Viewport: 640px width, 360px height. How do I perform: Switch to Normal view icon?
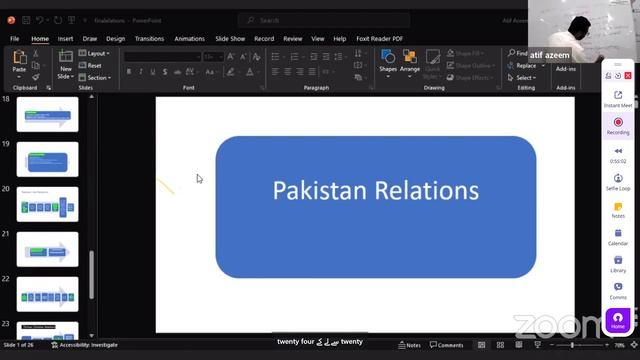(482, 345)
